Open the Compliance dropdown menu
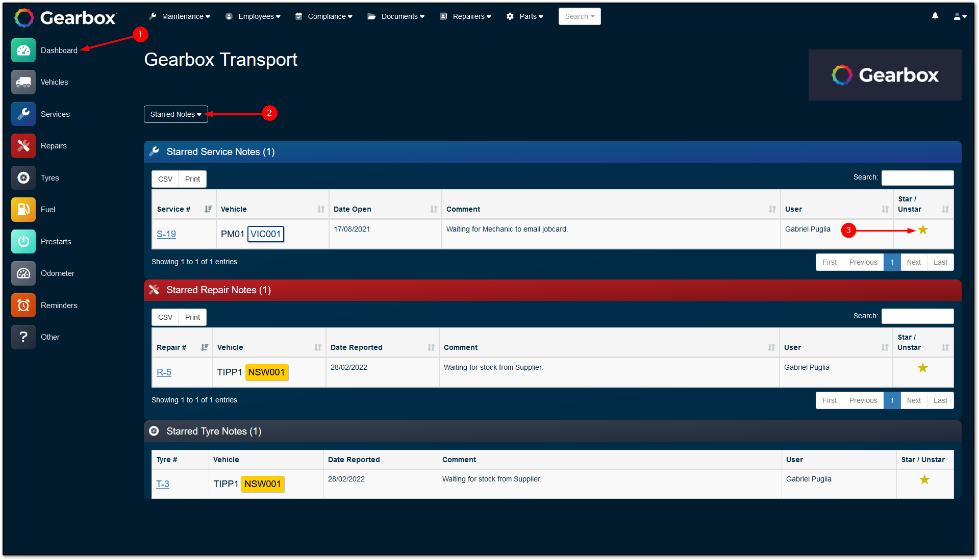979x560 pixels. tap(324, 16)
